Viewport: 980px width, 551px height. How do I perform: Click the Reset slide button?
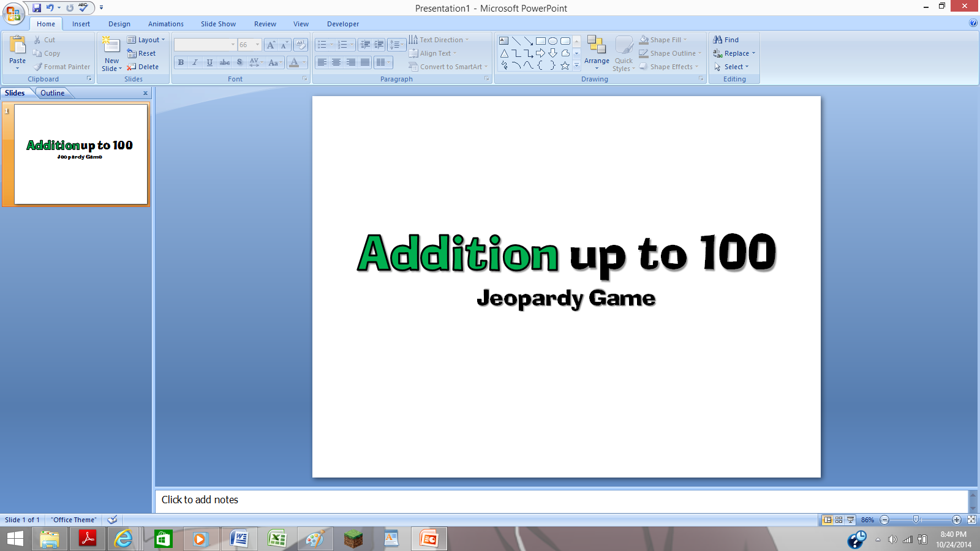(143, 53)
